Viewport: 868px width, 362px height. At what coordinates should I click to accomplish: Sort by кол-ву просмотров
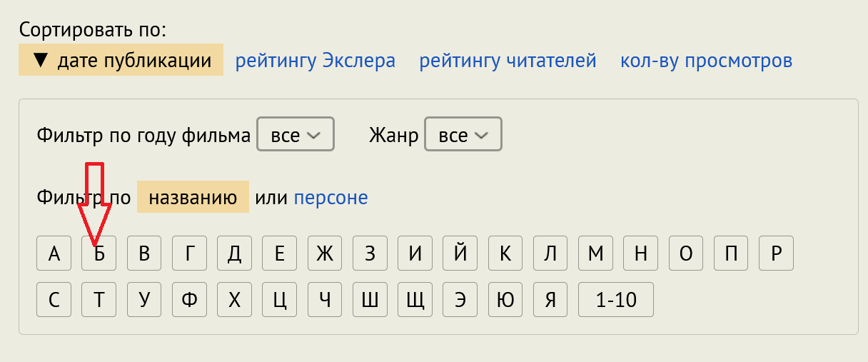706,61
